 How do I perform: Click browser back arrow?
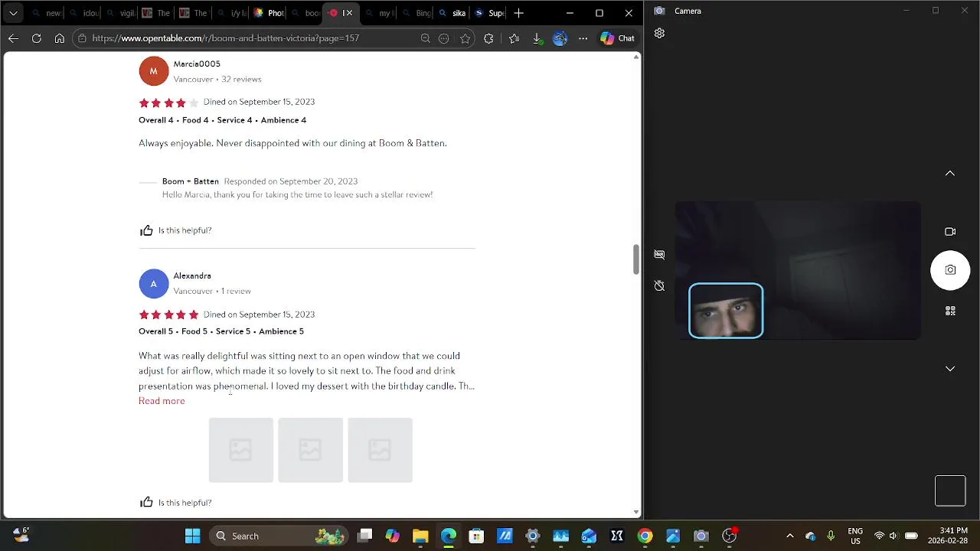13,38
